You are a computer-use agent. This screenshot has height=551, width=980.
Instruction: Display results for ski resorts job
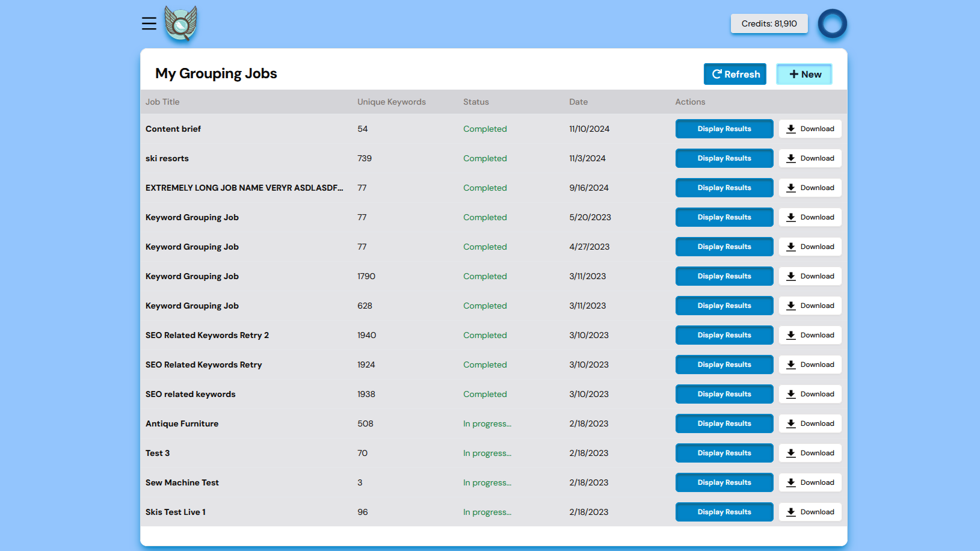724,158
